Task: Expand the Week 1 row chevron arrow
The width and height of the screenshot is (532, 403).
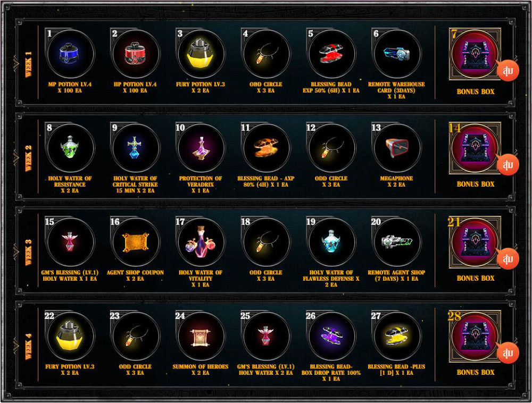Action: (x=16, y=63)
